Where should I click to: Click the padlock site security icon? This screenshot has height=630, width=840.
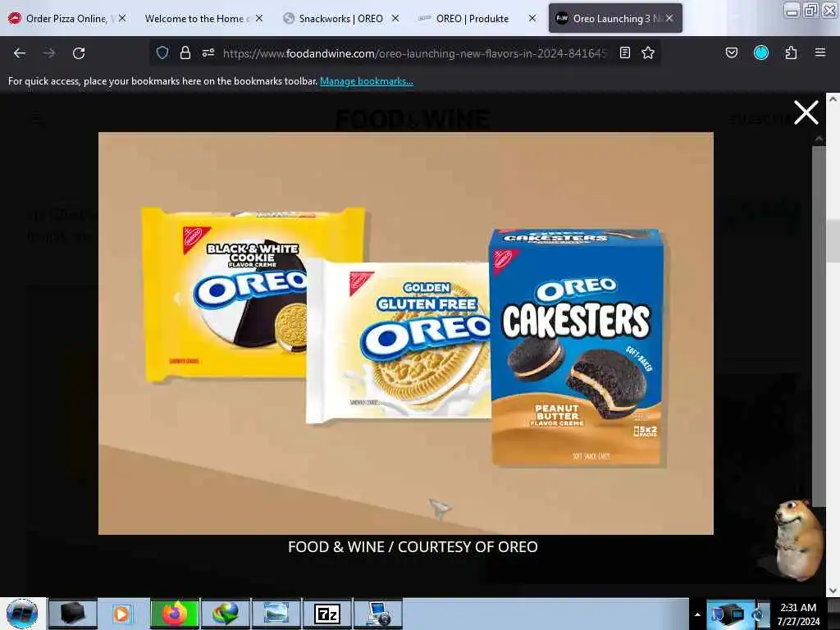185,52
